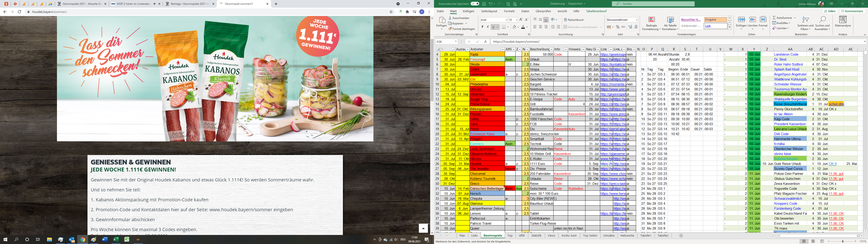Open the Formeln ribbon tab

[x=509, y=11]
